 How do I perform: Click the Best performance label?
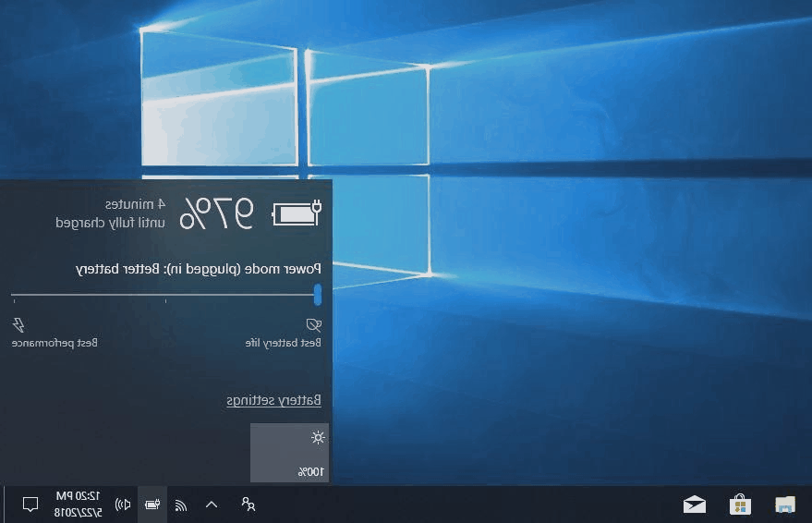tap(55, 343)
